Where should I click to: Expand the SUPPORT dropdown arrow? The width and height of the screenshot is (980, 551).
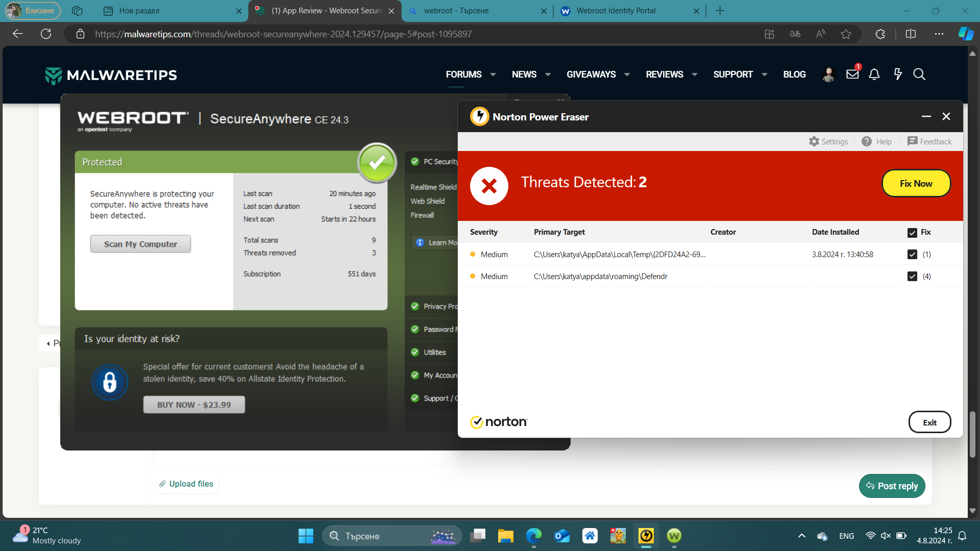(764, 74)
